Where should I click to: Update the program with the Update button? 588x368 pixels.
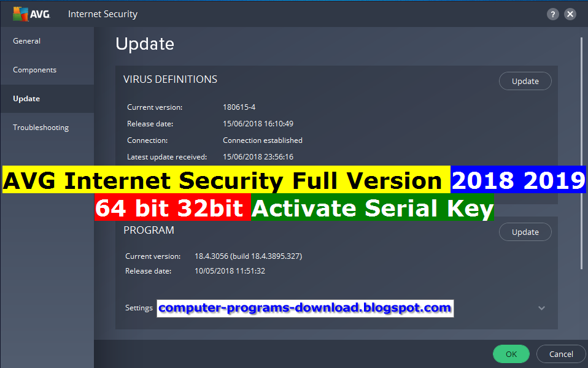pos(525,232)
